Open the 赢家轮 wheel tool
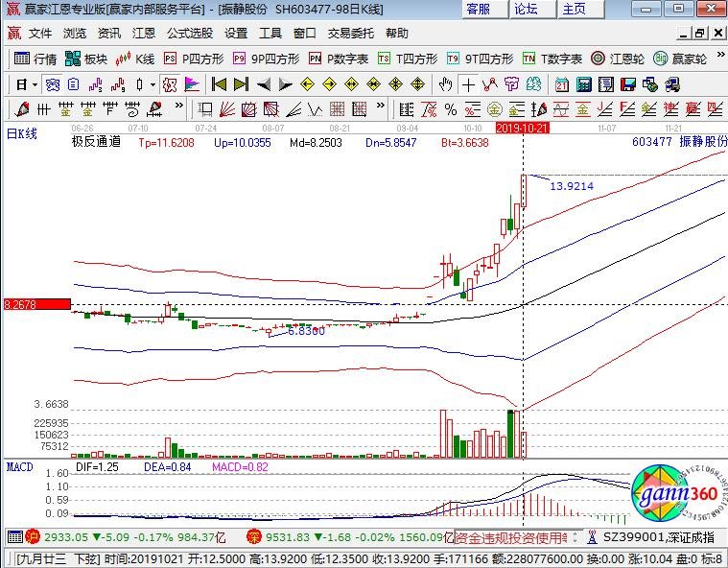Image resolution: width=728 pixels, height=568 pixels. click(x=680, y=59)
